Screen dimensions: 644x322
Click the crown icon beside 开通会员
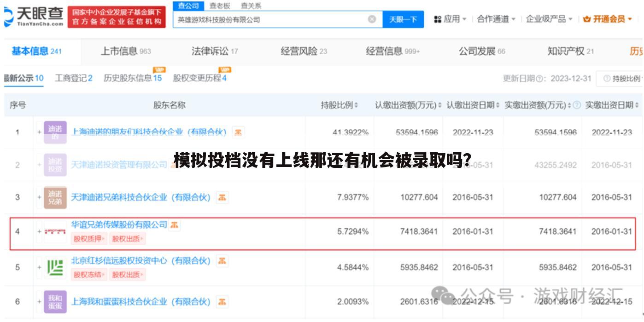586,19
